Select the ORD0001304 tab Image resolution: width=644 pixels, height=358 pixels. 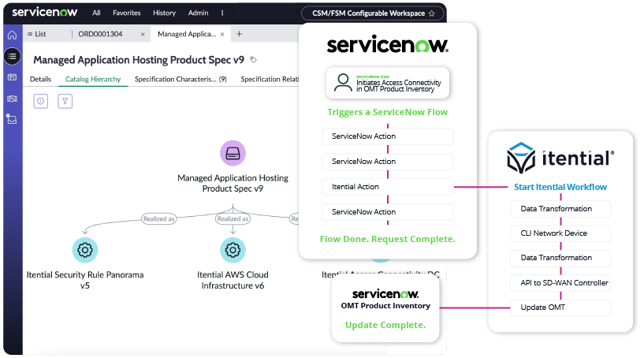[99, 35]
